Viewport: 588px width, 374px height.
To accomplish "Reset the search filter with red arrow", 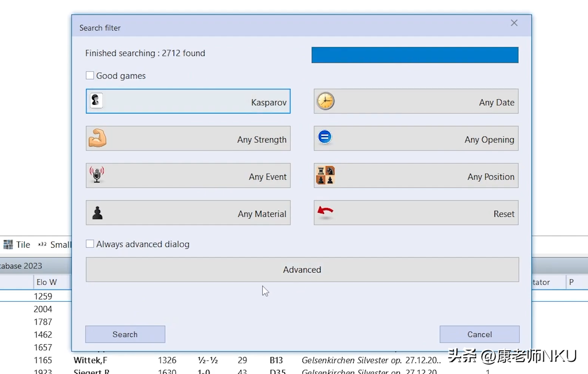I will [416, 213].
